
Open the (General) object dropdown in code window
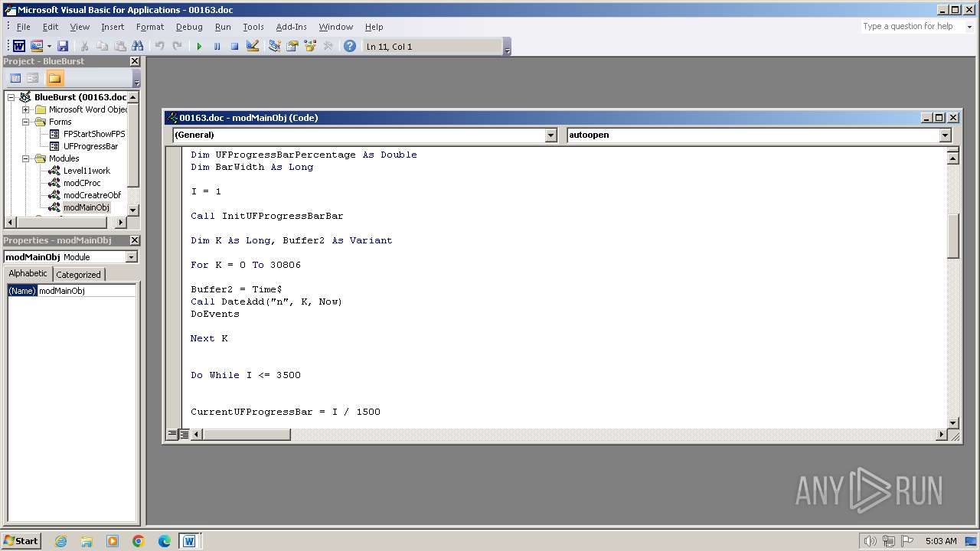(x=550, y=135)
